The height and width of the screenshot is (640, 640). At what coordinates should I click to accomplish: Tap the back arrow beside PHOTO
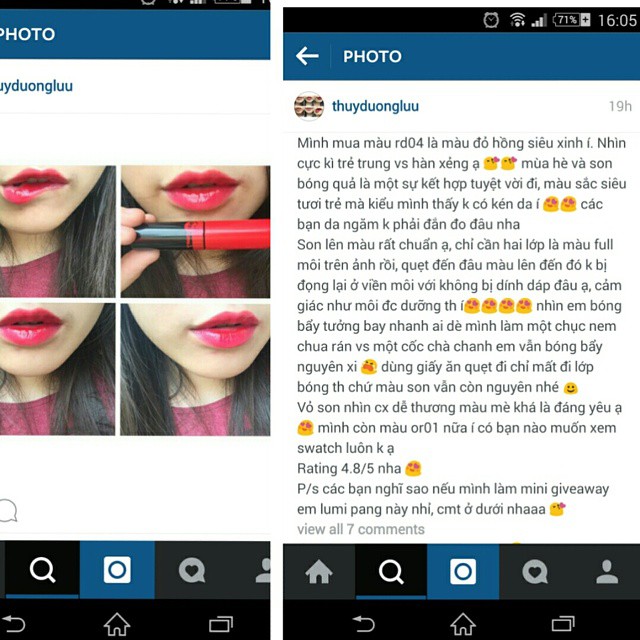pos(307,56)
